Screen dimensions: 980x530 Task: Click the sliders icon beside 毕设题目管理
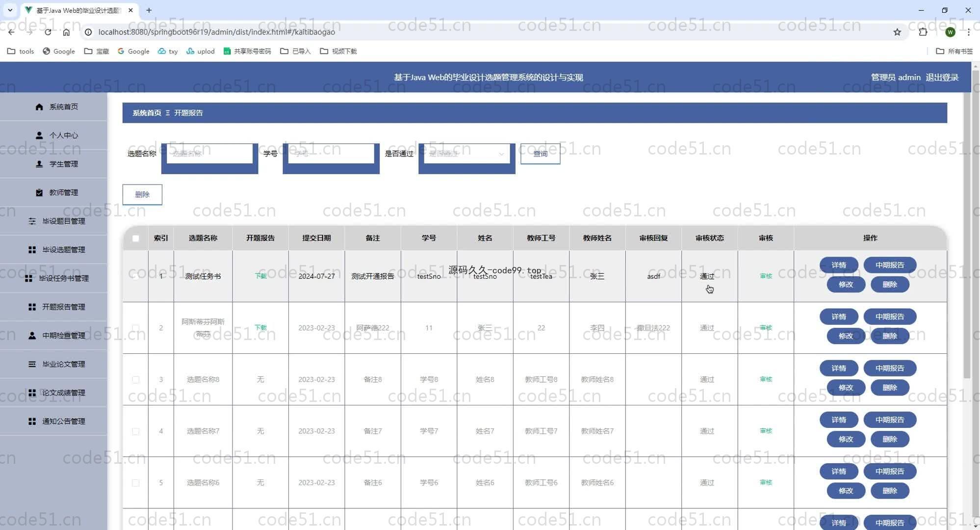click(x=32, y=221)
